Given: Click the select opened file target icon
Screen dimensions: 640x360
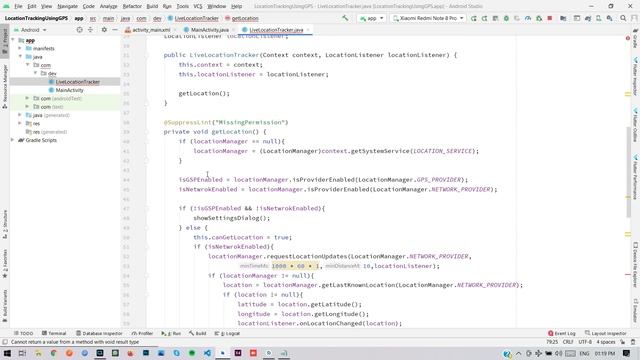Looking at the screenshot, I should (80, 30).
